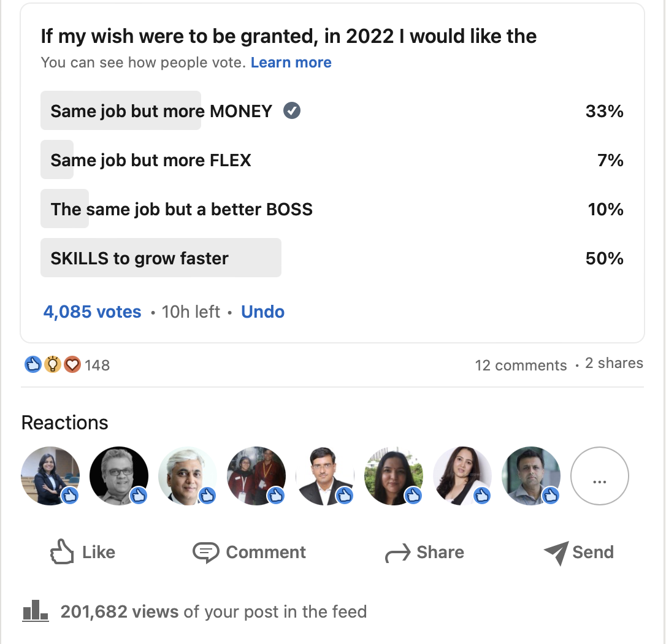
Task: View the 12 comments
Action: click(x=521, y=366)
